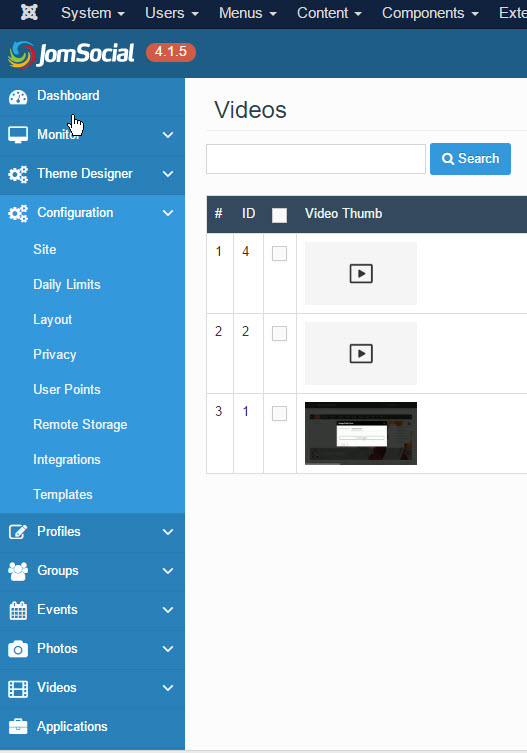Click the Groups people icon

point(18,571)
